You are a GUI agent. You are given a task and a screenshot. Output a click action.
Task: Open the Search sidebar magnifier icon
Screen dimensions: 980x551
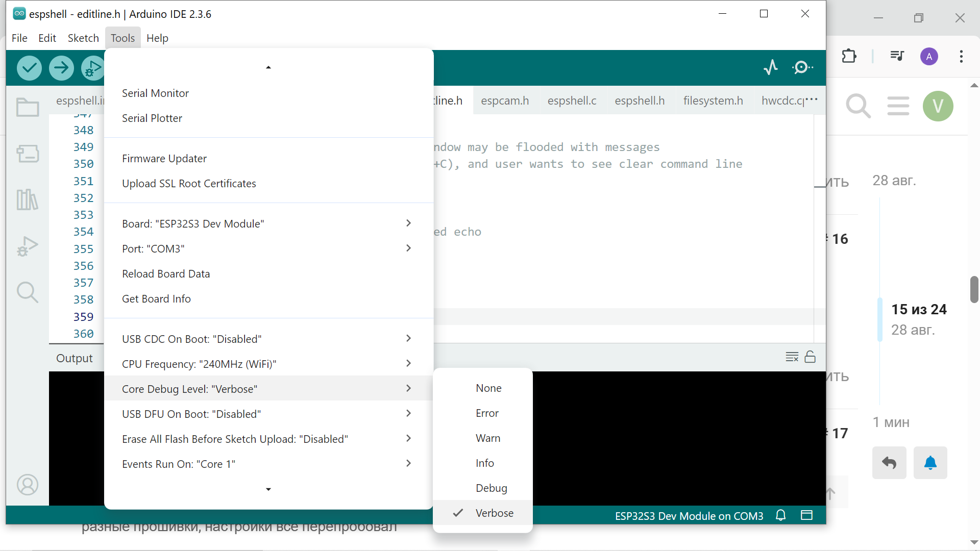28,292
